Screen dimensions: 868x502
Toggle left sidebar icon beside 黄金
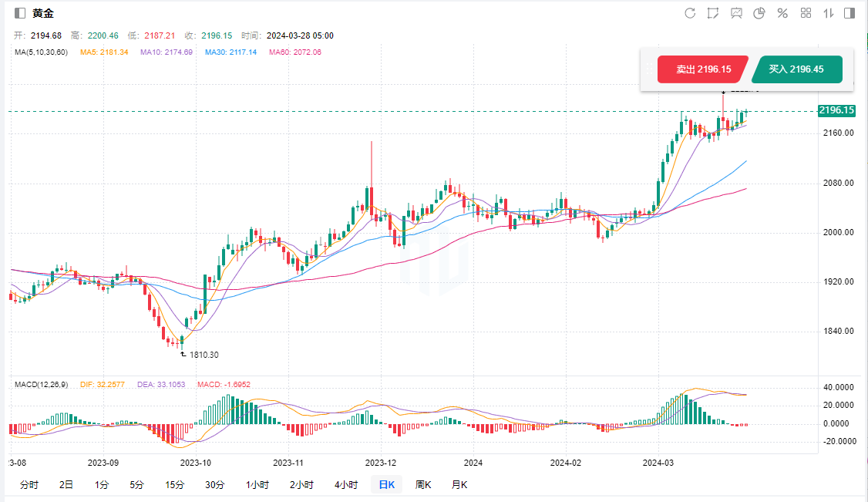(x=20, y=13)
